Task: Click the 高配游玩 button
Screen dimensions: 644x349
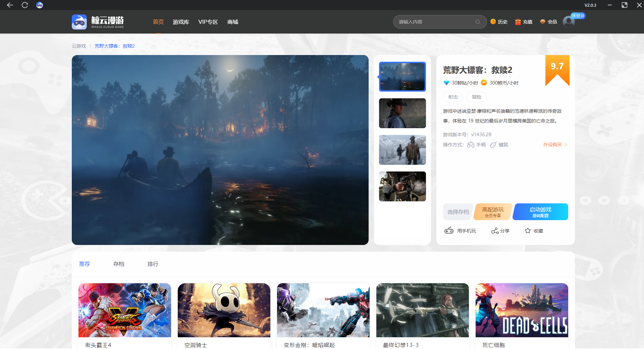Action: coord(493,212)
